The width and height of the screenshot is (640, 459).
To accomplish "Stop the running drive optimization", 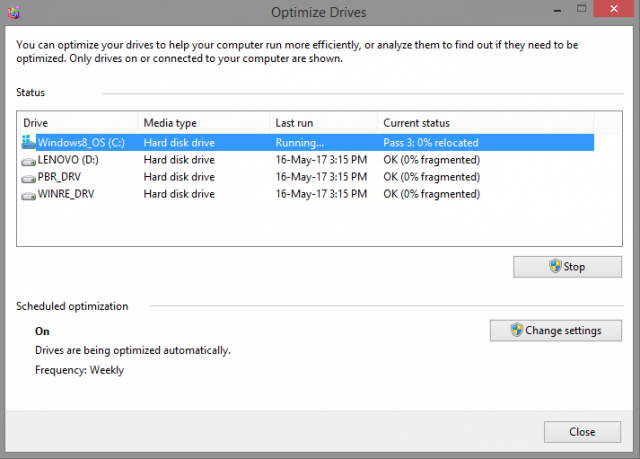I will point(567,267).
